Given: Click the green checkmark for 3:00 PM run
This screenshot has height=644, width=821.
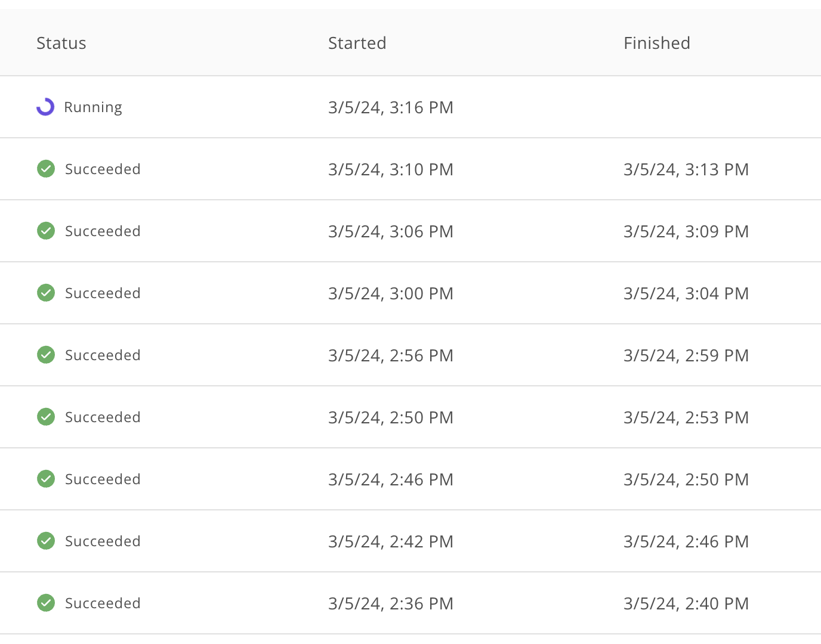Looking at the screenshot, I should (46, 293).
